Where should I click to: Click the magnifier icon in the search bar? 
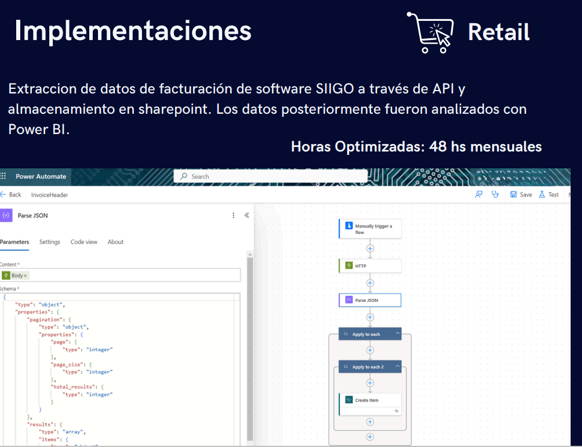pyautogui.click(x=184, y=176)
